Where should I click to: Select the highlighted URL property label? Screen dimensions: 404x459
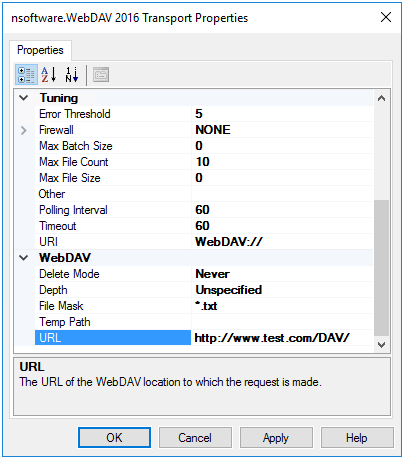113,338
